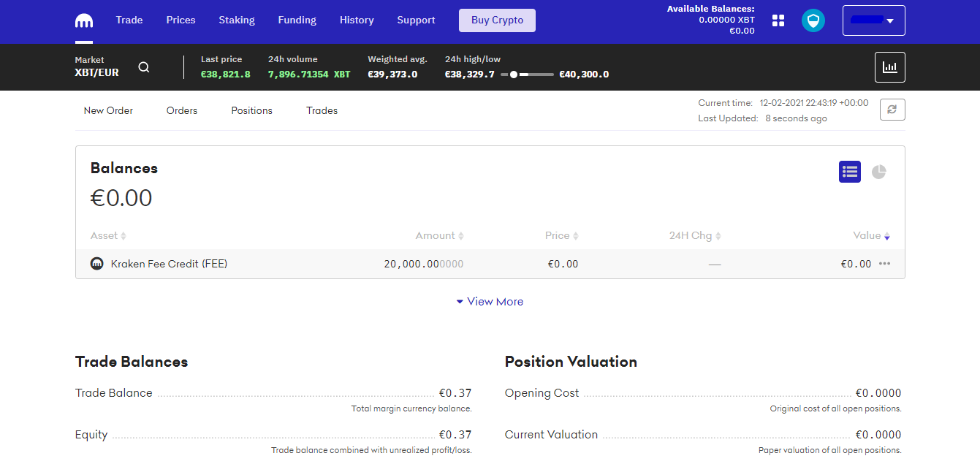Screen dimensions: 980x464
Task: Click the shield security icon
Action: pos(813,20)
